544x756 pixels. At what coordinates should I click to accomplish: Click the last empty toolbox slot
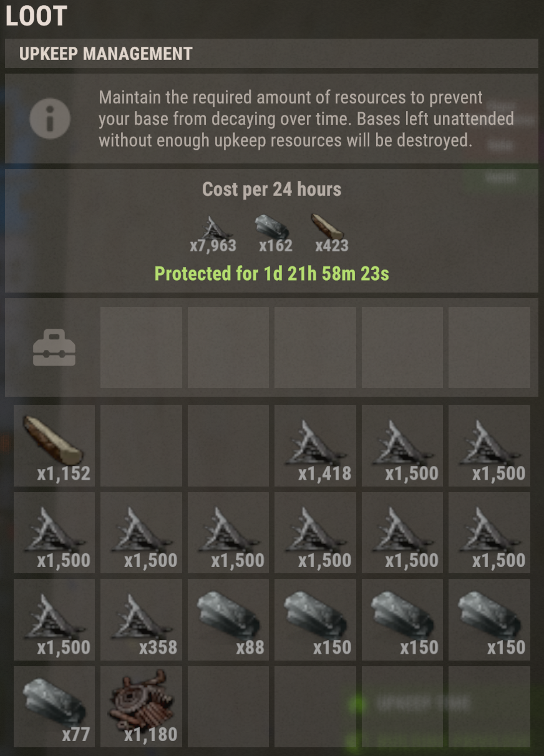tap(489, 347)
